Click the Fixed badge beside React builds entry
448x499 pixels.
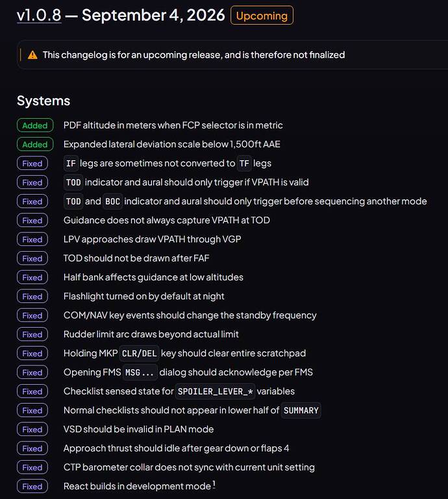pyautogui.click(x=32, y=486)
